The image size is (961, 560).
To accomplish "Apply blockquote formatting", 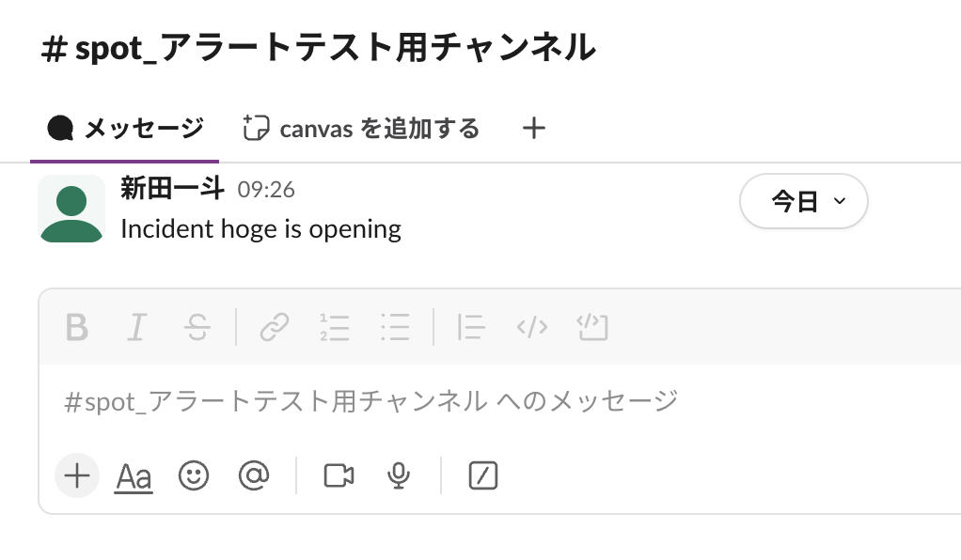I will [x=470, y=328].
